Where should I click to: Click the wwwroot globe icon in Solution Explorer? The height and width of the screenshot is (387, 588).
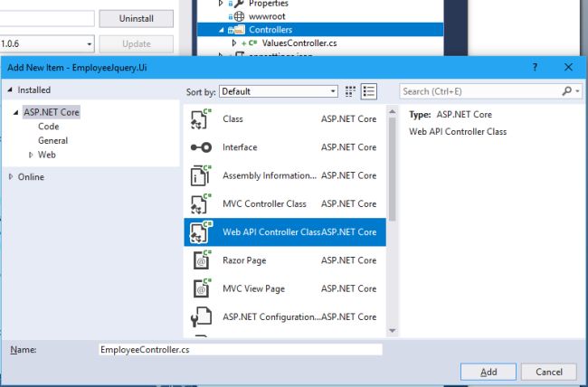point(239,16)
